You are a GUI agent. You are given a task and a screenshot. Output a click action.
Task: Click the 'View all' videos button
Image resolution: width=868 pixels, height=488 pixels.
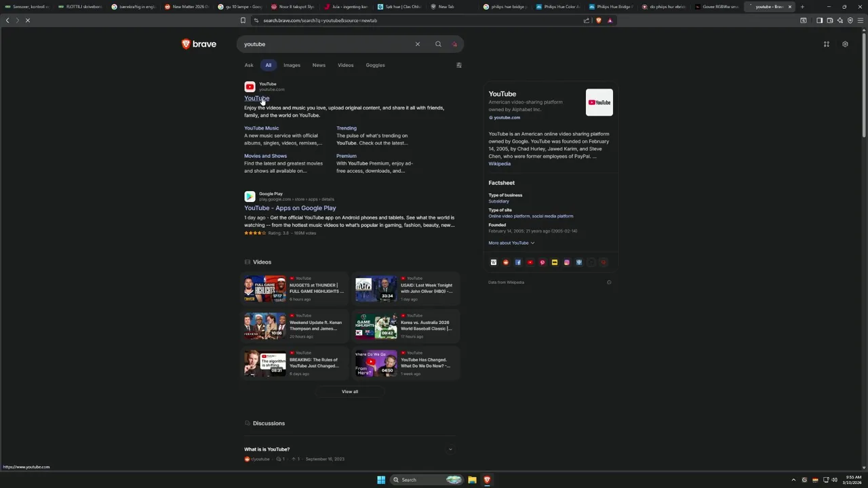[x=350, y=392]
